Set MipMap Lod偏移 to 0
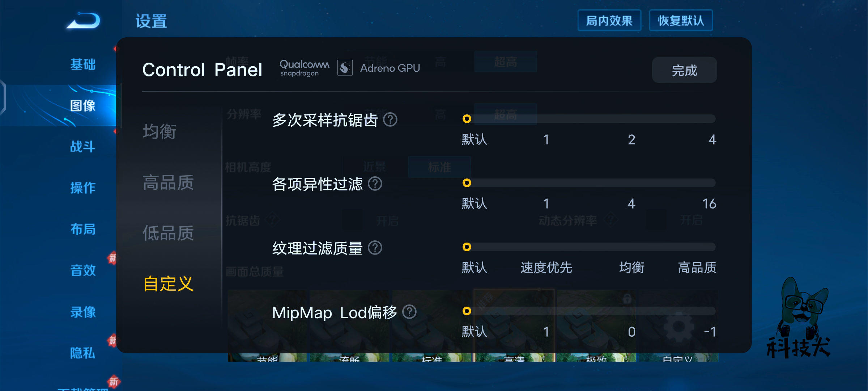The width and height of the screenshot is (868, 391). (631, 332)
